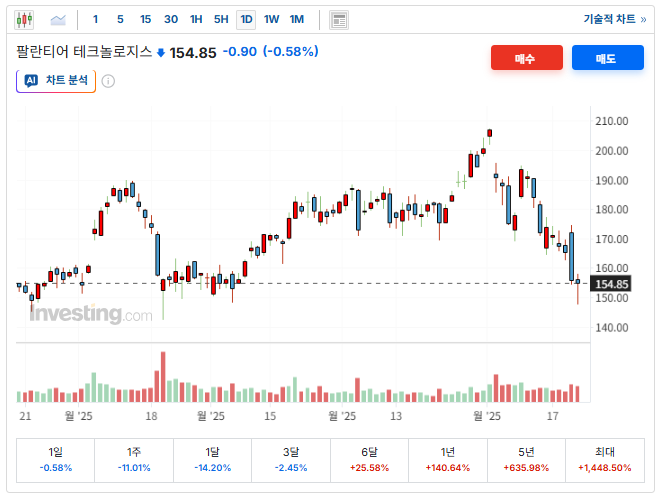Select the 5년 performance period

pyautogui.click(x=526, y=460)
